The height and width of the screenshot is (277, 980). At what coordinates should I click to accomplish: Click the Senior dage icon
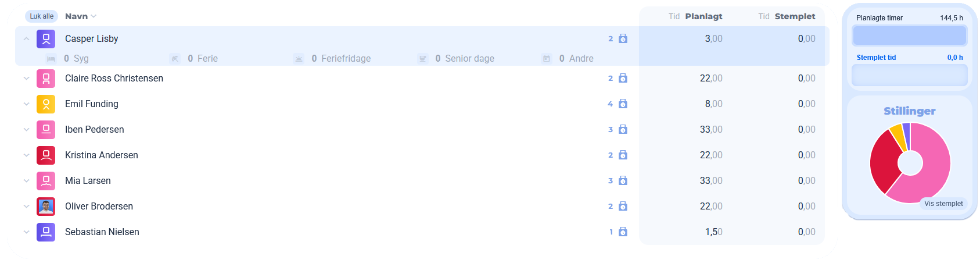(423, 59)
